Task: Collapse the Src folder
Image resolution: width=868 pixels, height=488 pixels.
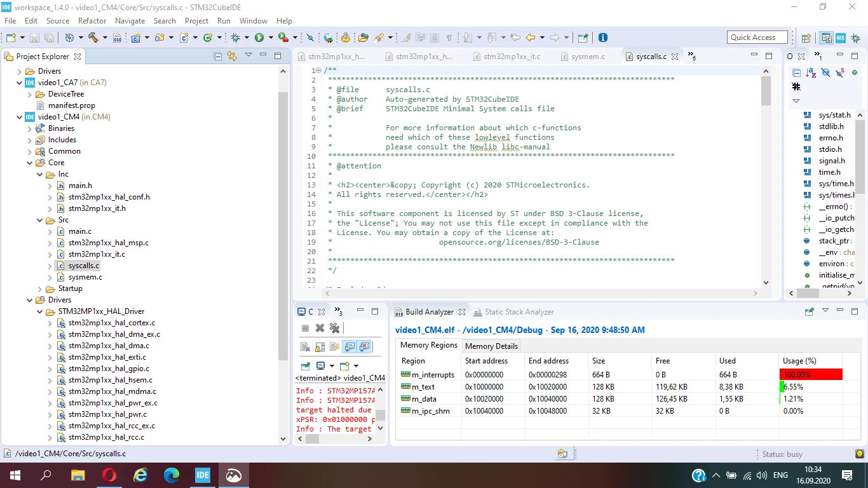Action: click(39, 220)
